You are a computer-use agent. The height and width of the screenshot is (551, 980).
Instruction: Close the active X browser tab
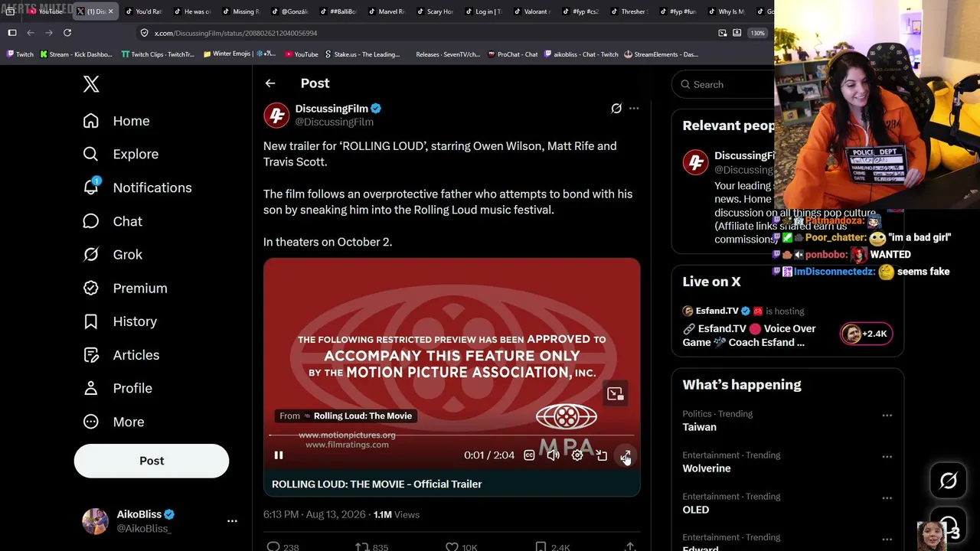pos(110,11)
